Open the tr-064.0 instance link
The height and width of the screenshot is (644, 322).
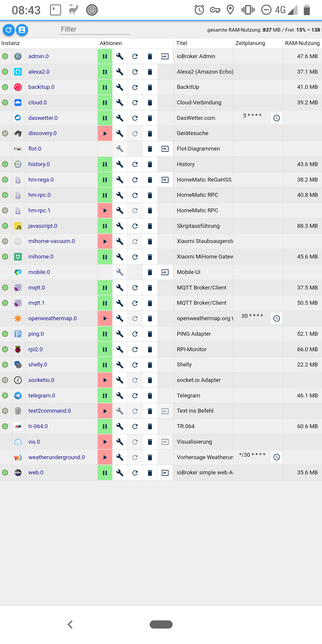(x=38, y=426)
